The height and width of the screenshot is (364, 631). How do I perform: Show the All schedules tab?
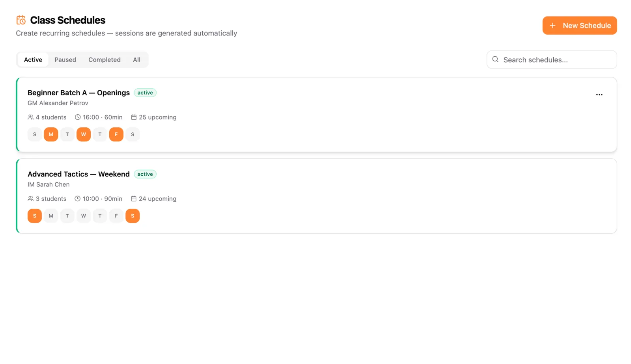tap(136, 60)
